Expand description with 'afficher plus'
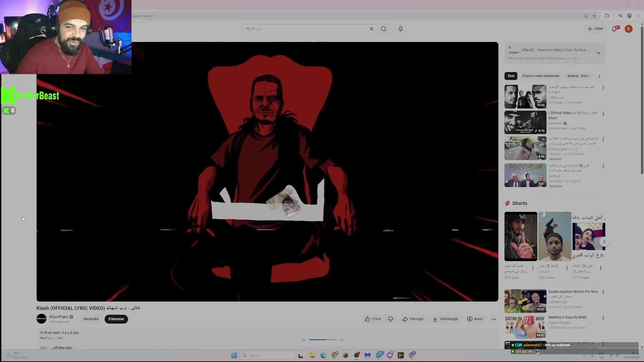The image size is (644, 362). pyautogui.click(x=62, y=347)
